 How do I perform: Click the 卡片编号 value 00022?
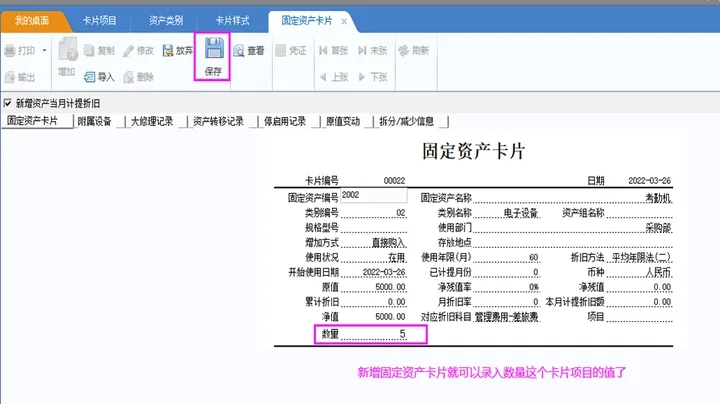[394, 181]
